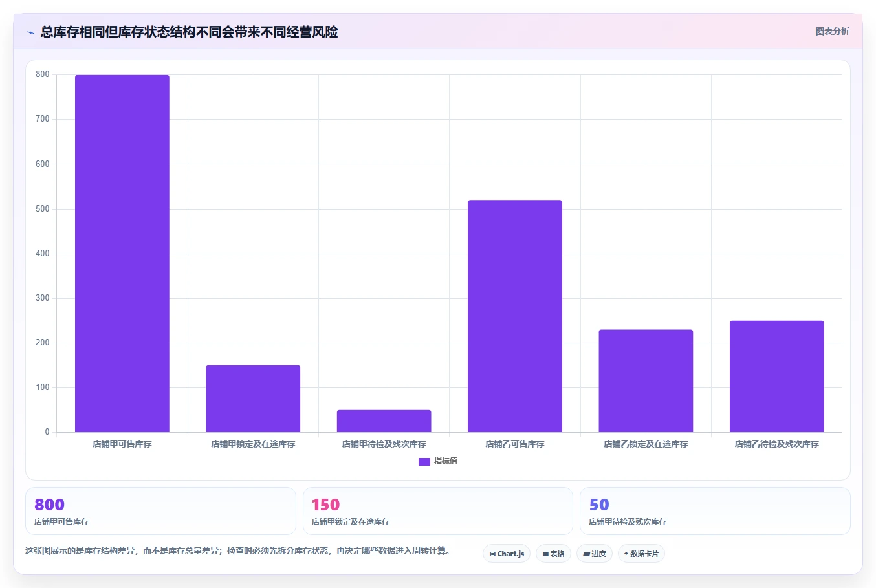Click the 图表分析 label in the header
The image size is (876, 588).
(x=832, y=31)
